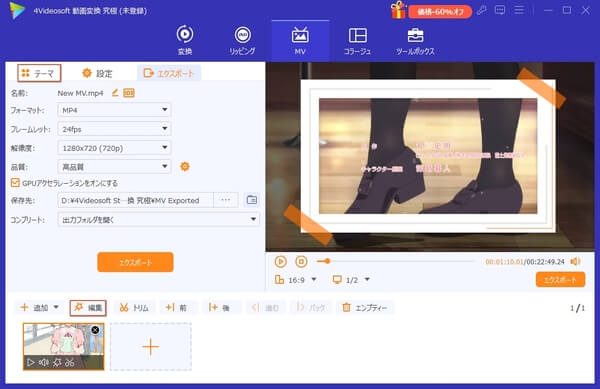Click the large orange エクスポート button

click(135, 262)
